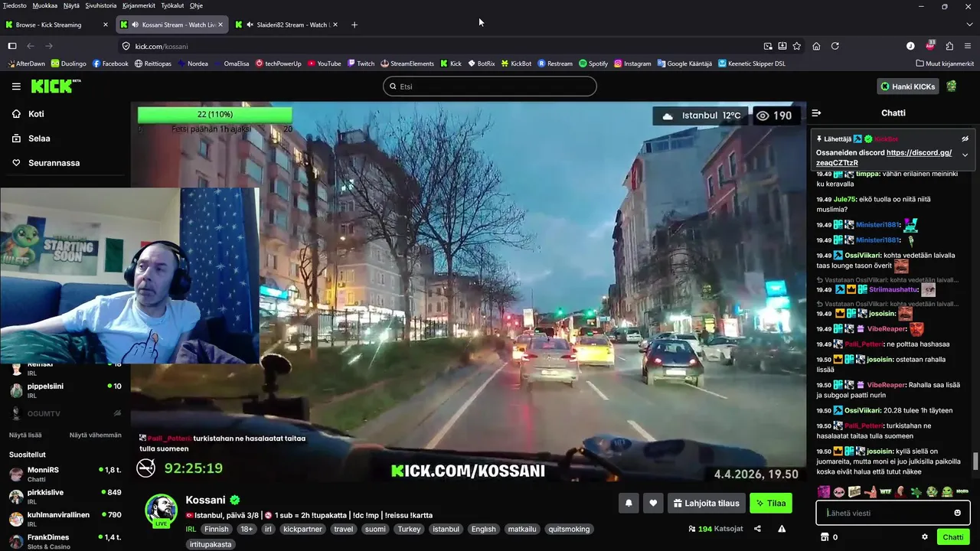
Task: Open the discord link in pinned message
Action: 884,158
